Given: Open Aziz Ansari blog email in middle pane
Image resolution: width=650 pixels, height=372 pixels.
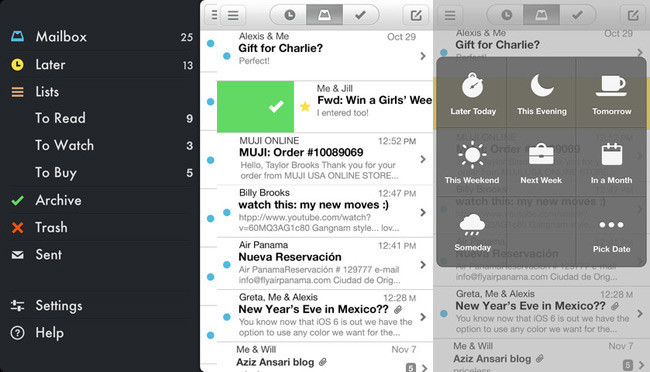Looking at the screenshot, I should point(325,357).
